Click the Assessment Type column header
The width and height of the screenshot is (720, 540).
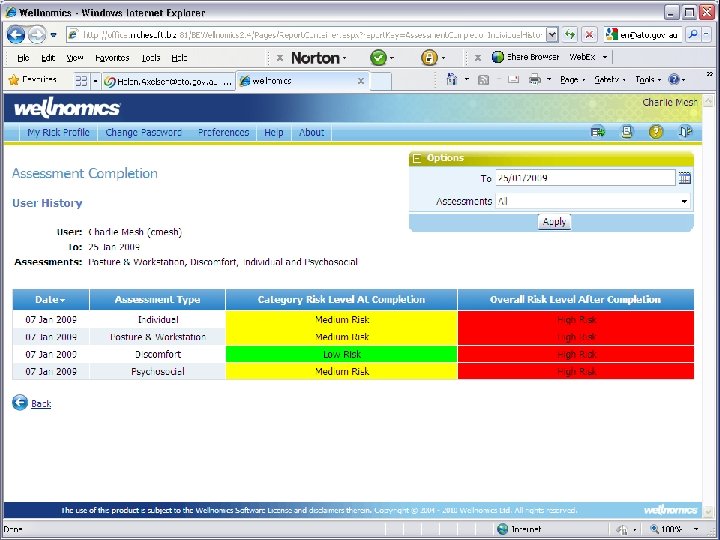pyautogui.click(x=158, y=299)
